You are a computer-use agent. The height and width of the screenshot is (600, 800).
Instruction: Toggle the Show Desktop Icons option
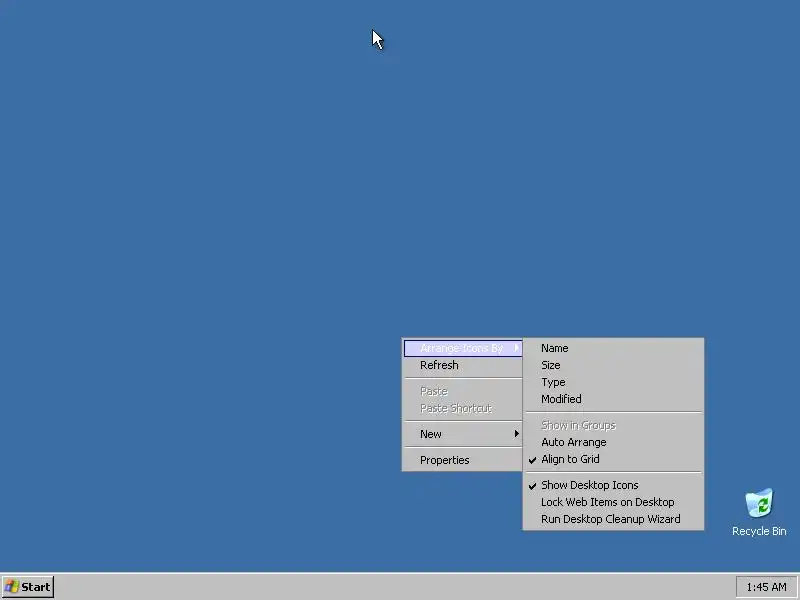click(614, 485)
